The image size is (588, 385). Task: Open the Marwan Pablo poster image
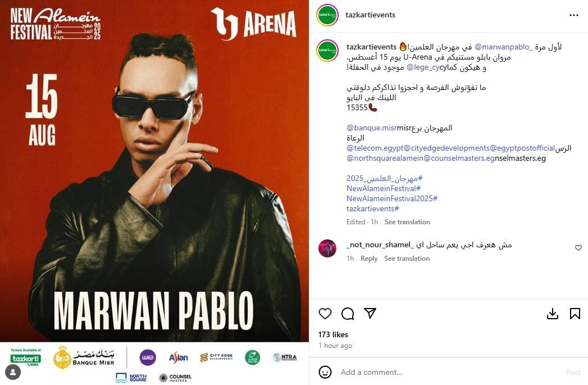pyautogui.click(x=154, y=171)
